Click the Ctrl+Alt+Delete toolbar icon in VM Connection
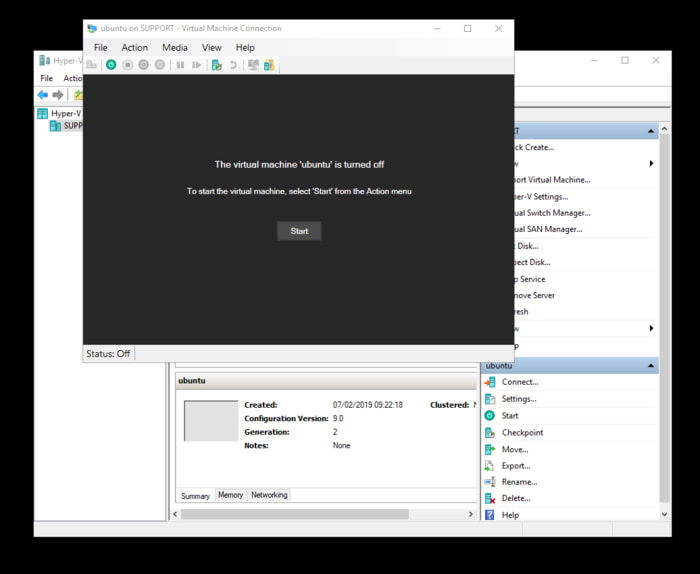The image size is (700, 574). [92, 65]
